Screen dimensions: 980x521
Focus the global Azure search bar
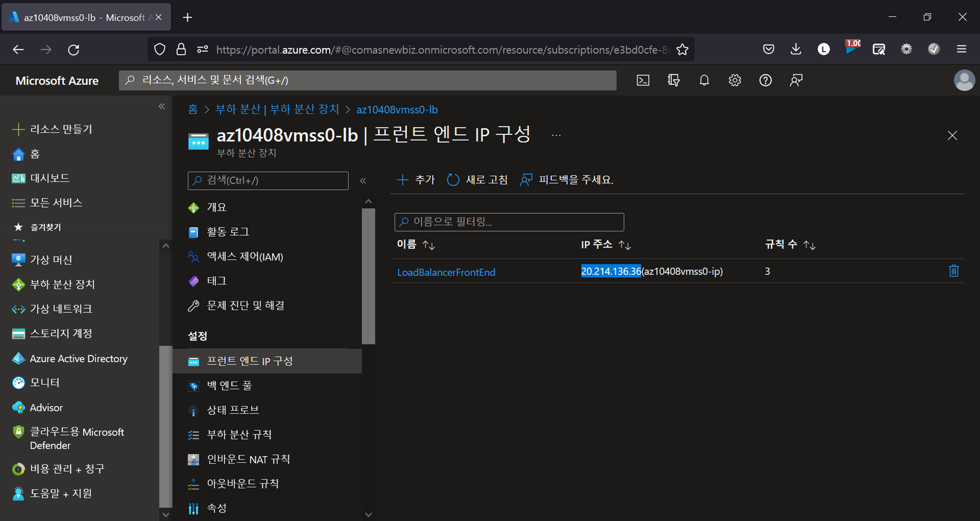tap(367, 80)
